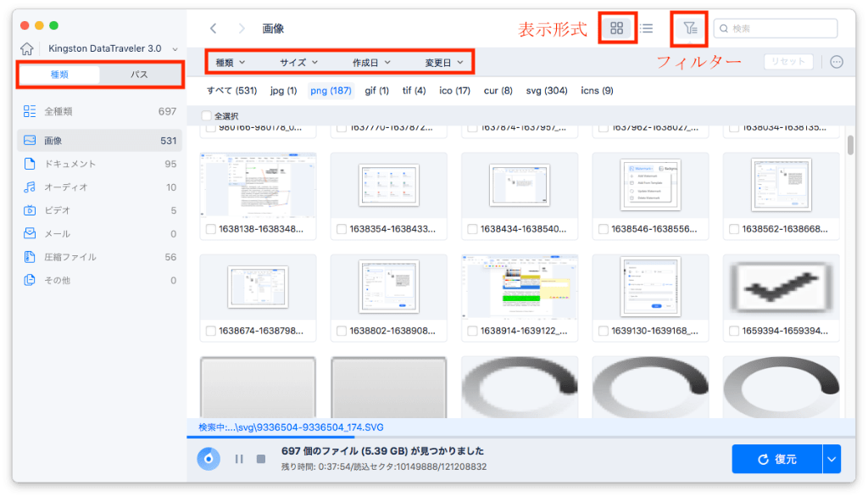
Task: Go to the home screen icon
Action: click(x=26, y=48)
